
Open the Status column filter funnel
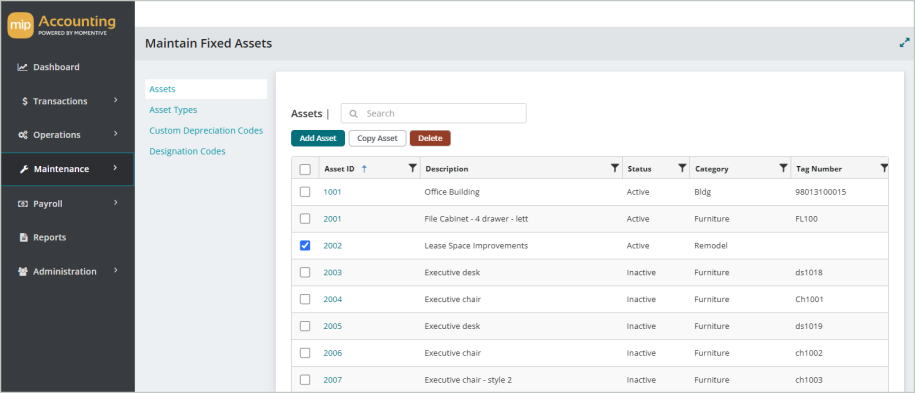(682, 168)
